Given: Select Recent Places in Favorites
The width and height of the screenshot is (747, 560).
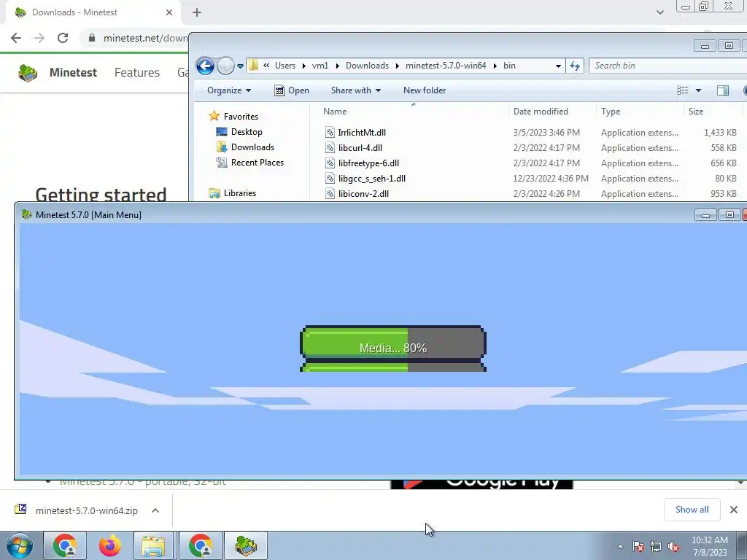Looking at the screenshot, I should (x=250, y=163).
